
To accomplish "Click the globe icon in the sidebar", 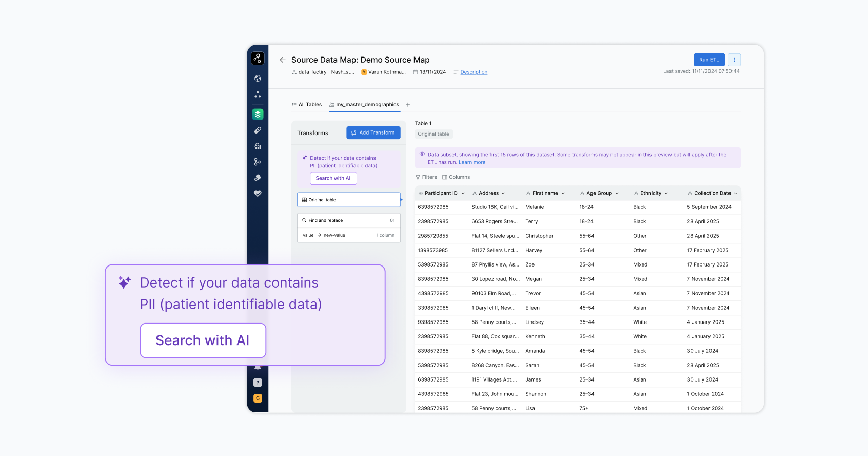I will point(258,79).
